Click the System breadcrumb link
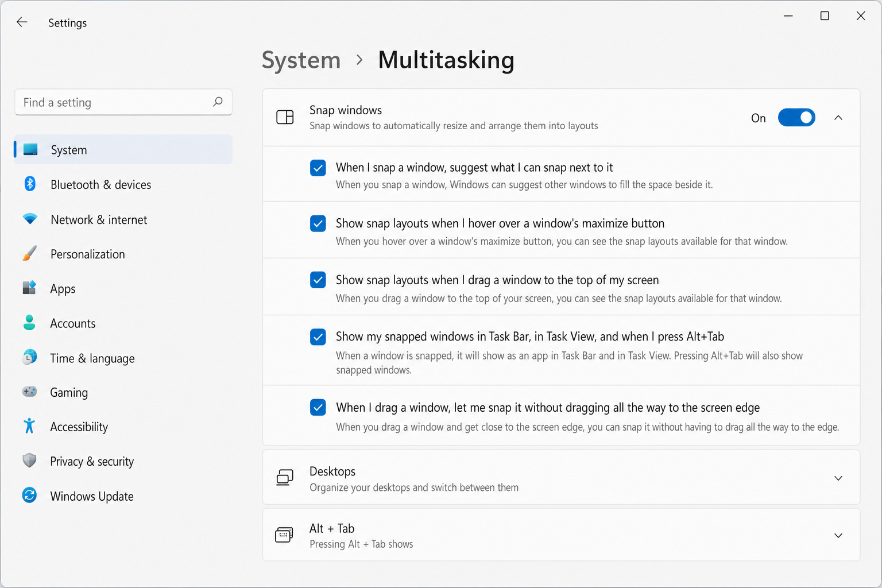The height and width of the screenshot is (588, 882). point(301,60)
